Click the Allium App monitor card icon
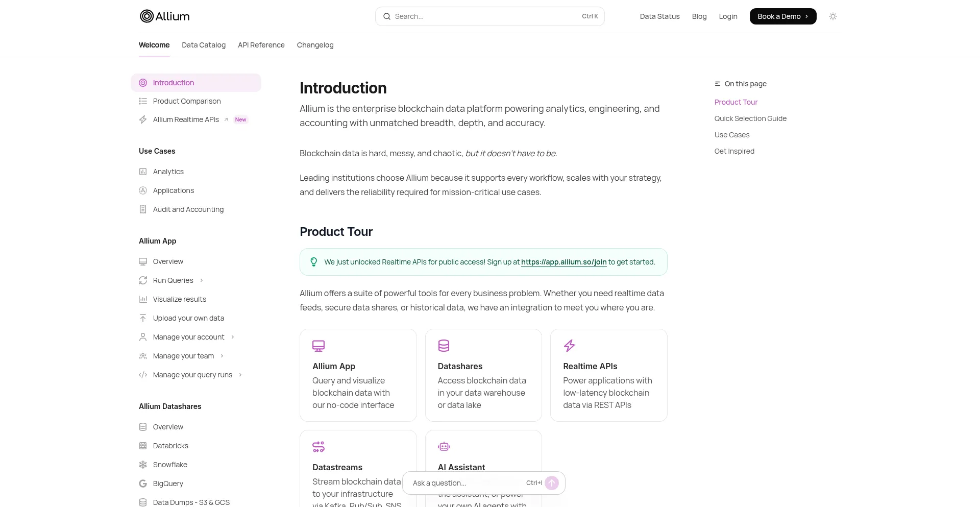Image resolution: width=980 pixels, height=507 pixels. click(318, 346)
